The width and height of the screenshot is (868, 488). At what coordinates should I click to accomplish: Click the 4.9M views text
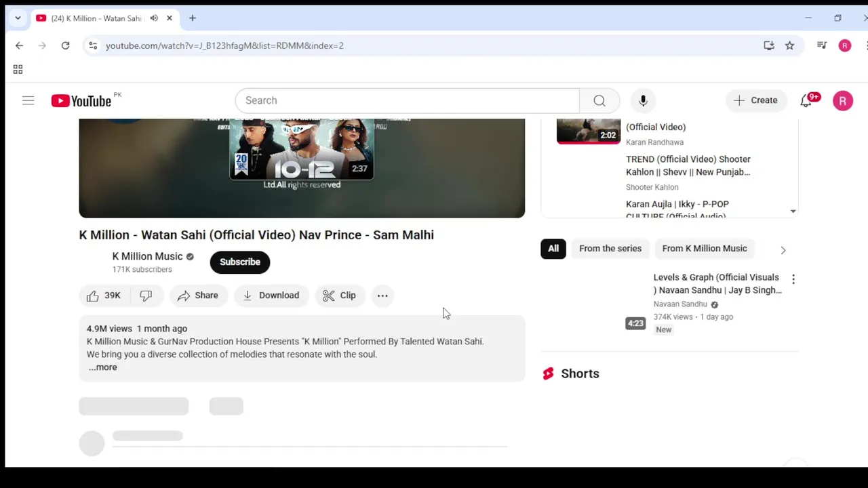click(x=109, y=329)
